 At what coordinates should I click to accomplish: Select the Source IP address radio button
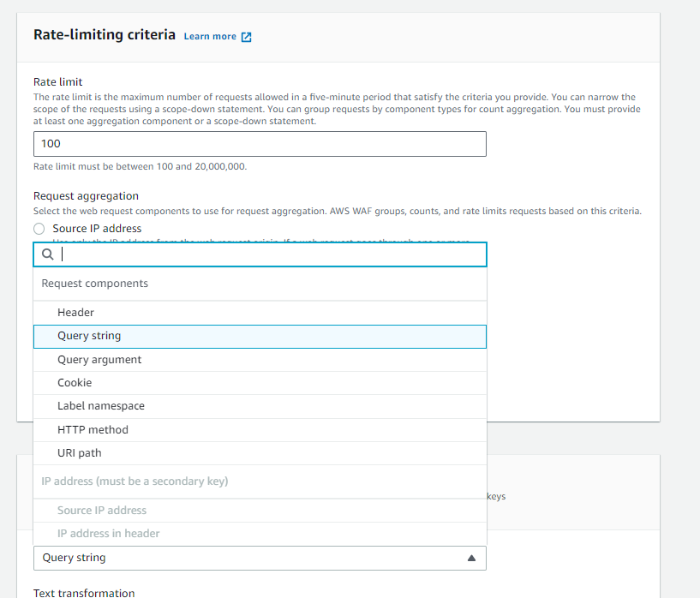click(39, 229)
